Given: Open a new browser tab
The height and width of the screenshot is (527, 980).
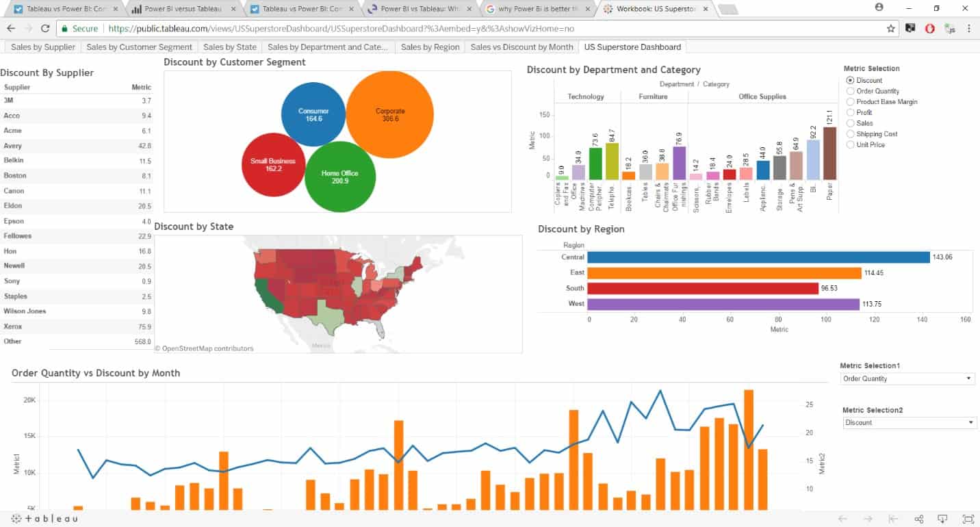Looking at the screenshot, I should pos(728,10).
